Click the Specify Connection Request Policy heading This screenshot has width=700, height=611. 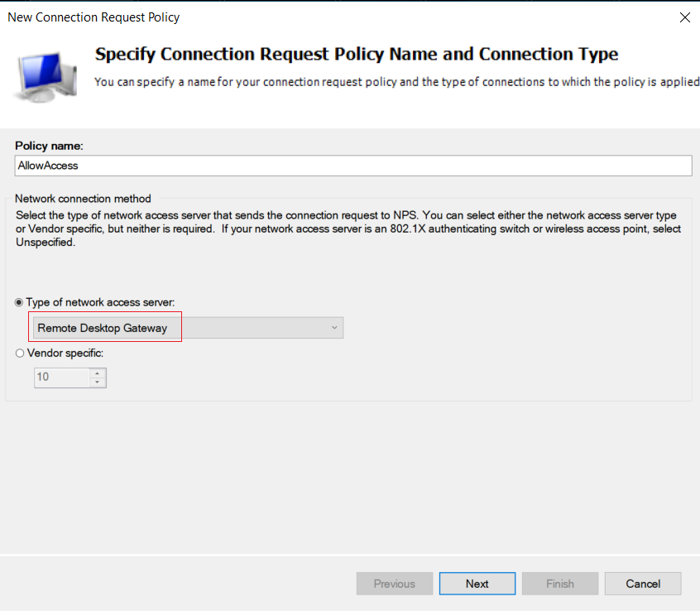(357, 54)
